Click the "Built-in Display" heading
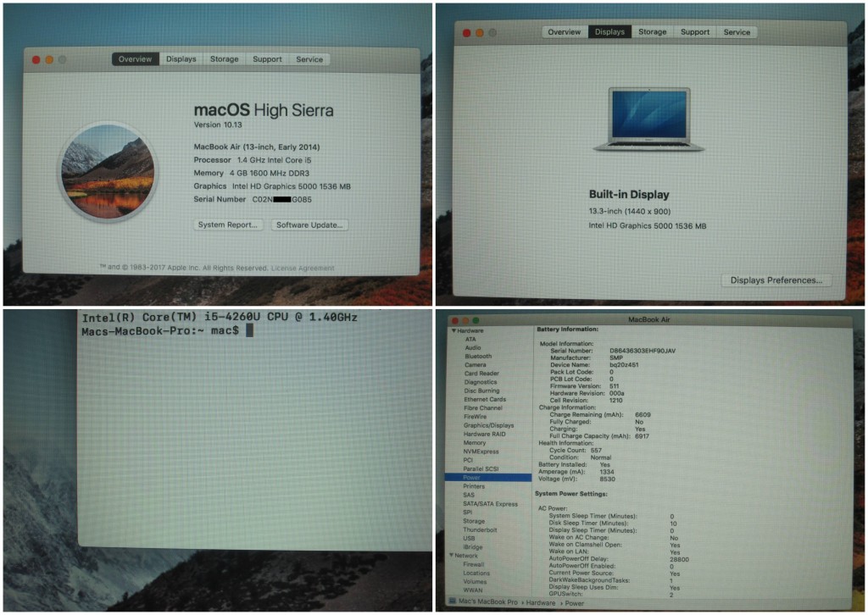The width and height of the screenshot is (868, 615). click(629, 195)
